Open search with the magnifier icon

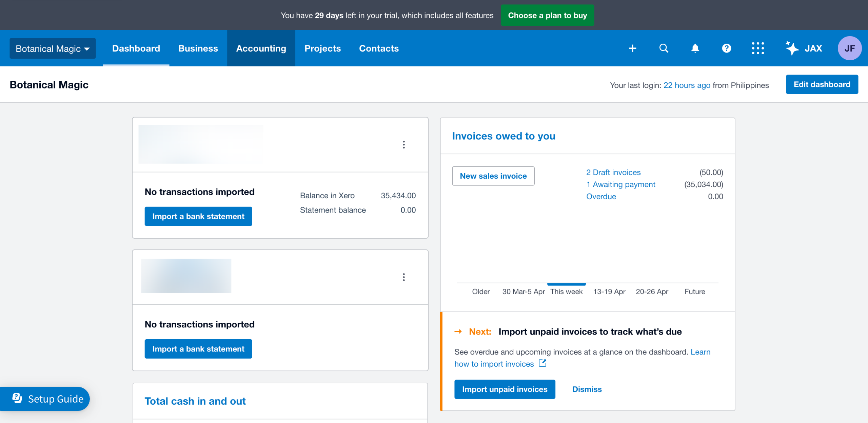coord(664,48)
